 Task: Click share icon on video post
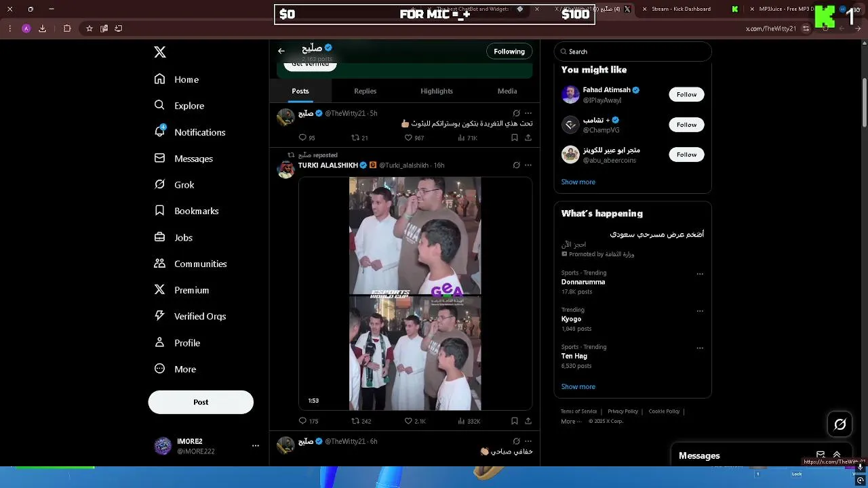[528, 421]
